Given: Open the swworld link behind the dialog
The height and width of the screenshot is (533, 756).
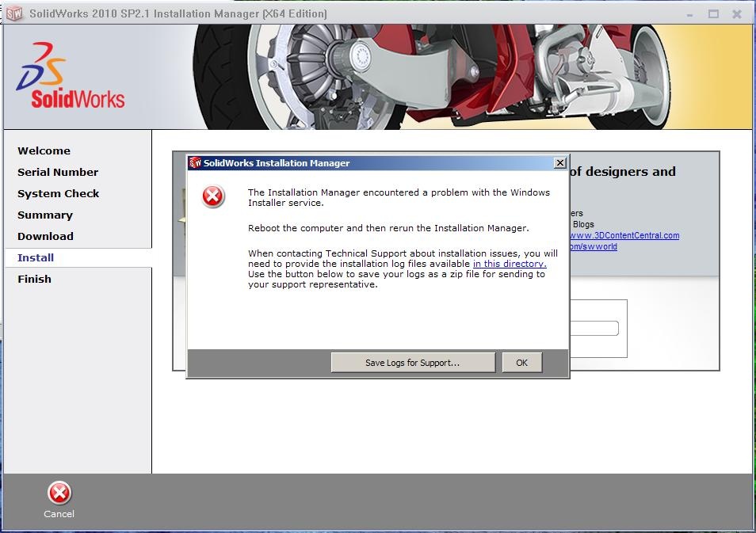Looking at the screenshot, I should pos(594,246).
